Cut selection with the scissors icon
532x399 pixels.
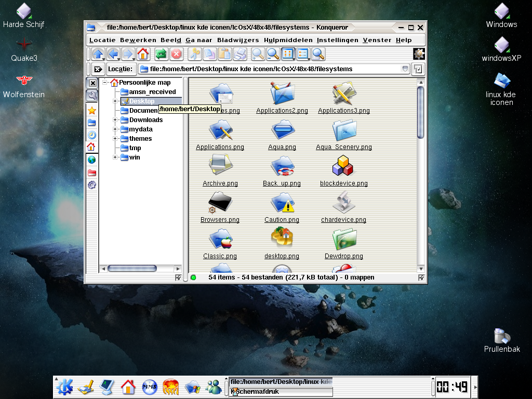click(x=194, y=54)
